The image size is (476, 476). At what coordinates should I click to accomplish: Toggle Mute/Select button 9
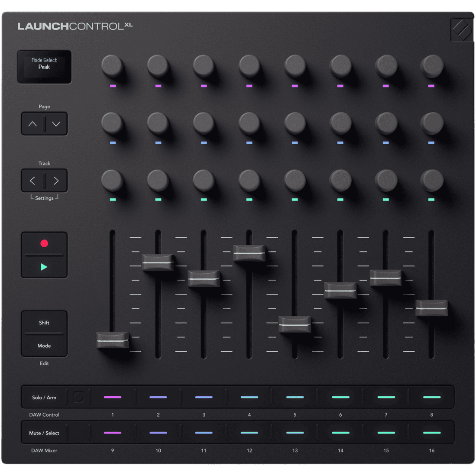[x=113, y=433]
